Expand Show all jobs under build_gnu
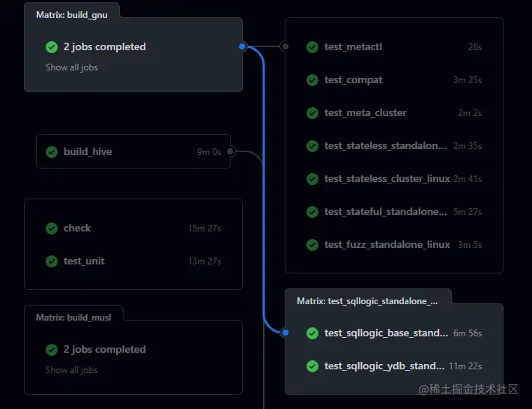Viewport: 532px width, 409px height. (72, 67)
